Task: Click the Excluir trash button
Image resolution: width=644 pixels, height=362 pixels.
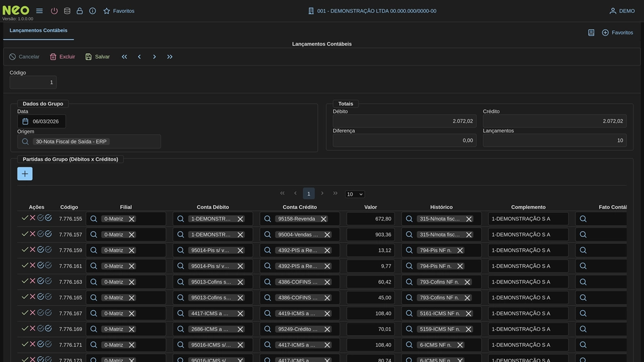Action: coord(62,57)
